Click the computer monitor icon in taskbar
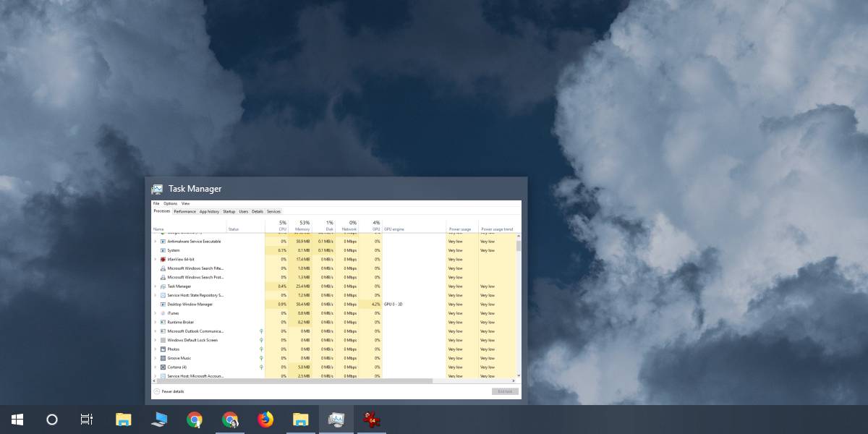Screen dimensions: 868x434 (x=159, y=420)
